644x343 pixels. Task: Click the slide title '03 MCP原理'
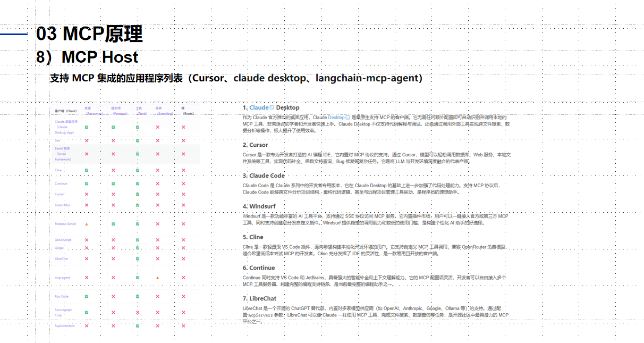(89, 34)
